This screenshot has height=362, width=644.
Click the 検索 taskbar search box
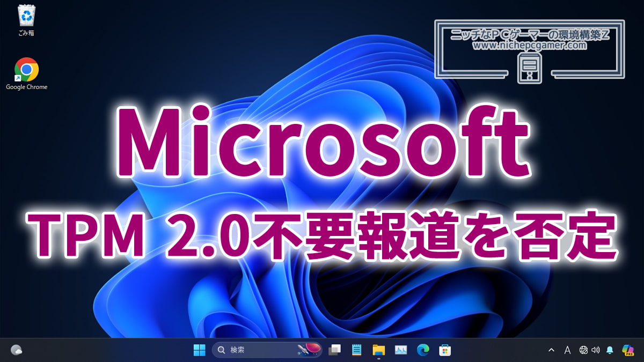267,350
